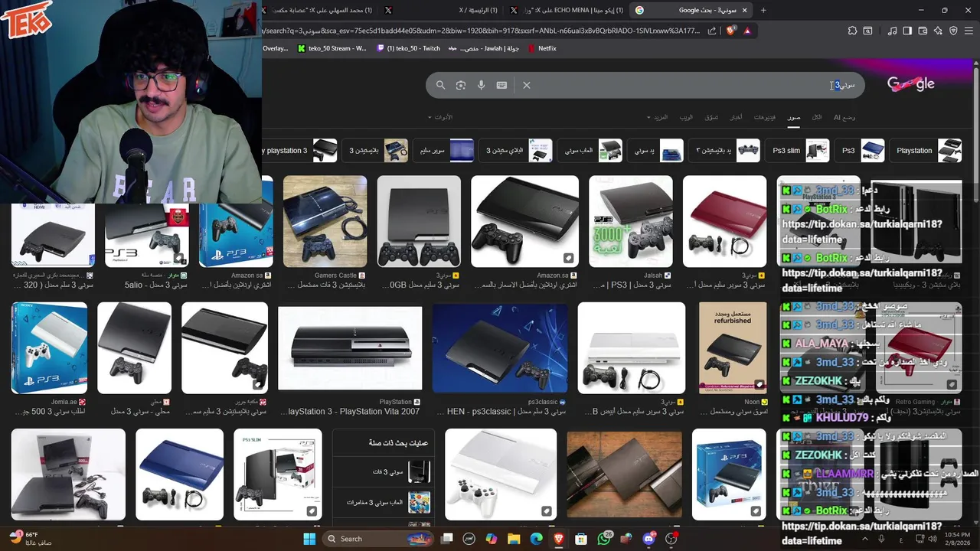This screenshot has height=551, width=980.
Task: Open Google Lens image search icon
Action: [x=460, y=85]
